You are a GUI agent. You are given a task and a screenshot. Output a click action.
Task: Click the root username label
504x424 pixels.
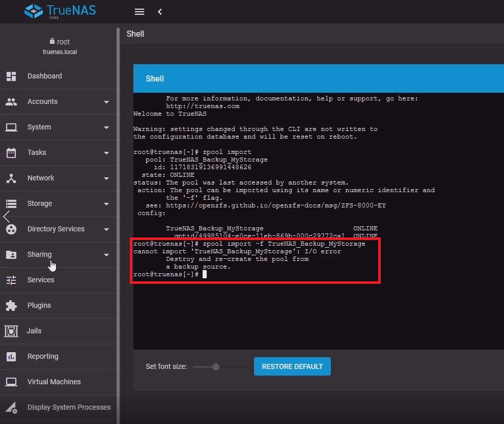(63, 42)
